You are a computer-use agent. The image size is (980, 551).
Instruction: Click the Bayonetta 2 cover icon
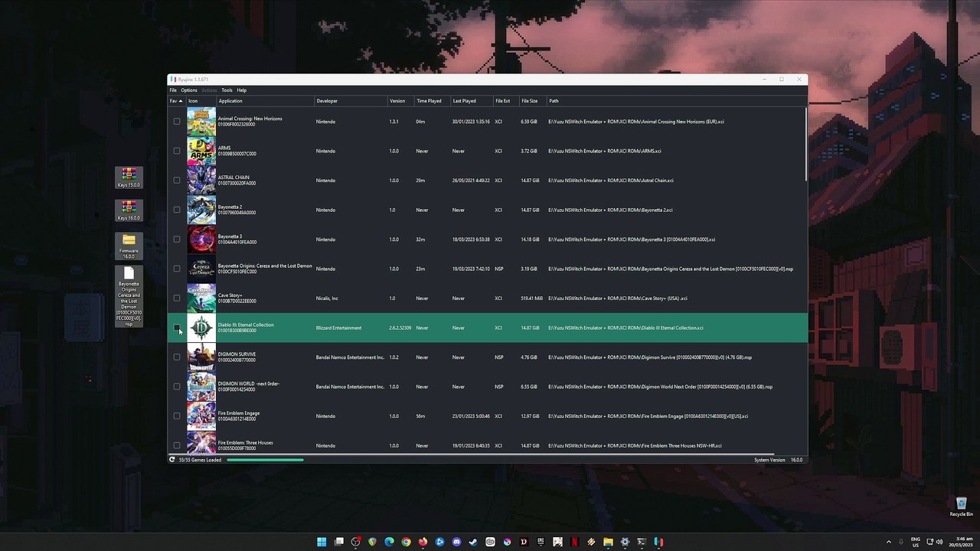point(201,210)
